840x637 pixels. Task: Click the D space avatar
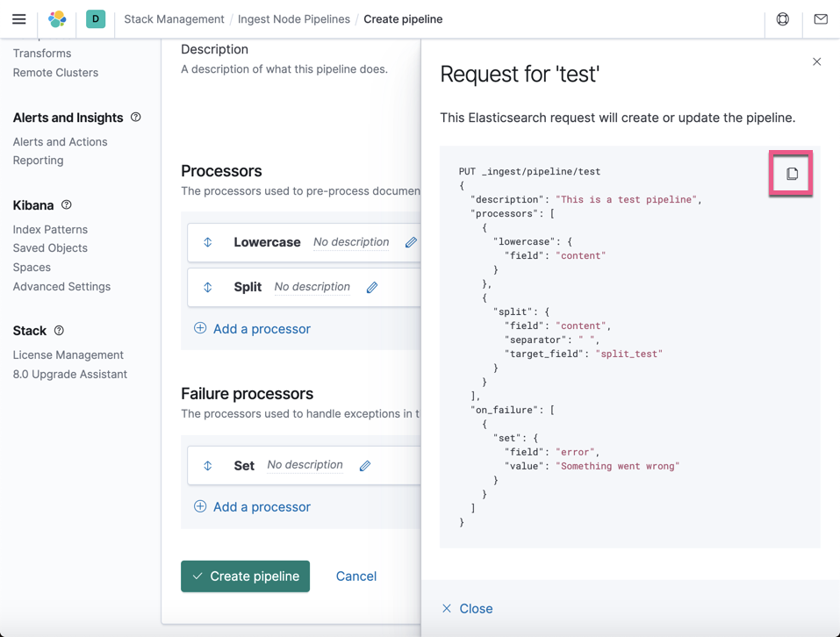[95, 18]
